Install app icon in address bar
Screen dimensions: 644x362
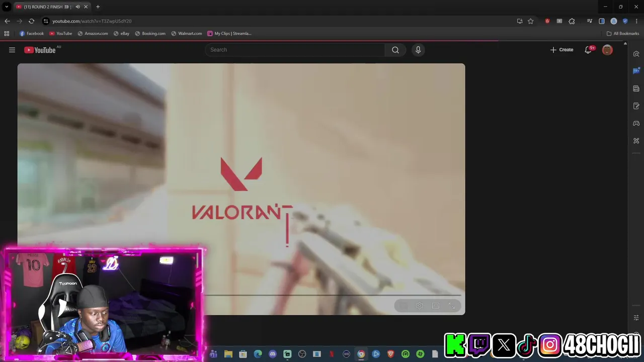click(520, 21)
